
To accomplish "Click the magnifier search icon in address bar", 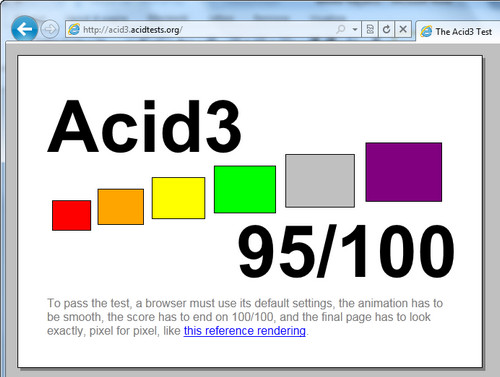I will pyautogui.click(x=341, y=29).
